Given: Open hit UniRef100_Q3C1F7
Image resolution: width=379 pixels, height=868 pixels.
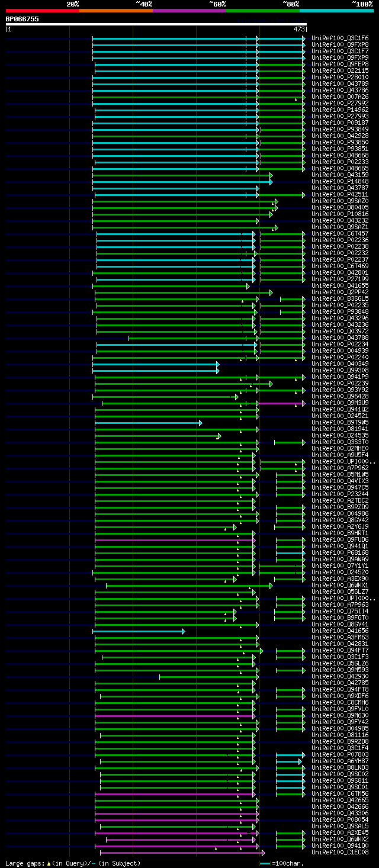Looking at the screenshot, I should pyautogui.click(x=340, y=51).
